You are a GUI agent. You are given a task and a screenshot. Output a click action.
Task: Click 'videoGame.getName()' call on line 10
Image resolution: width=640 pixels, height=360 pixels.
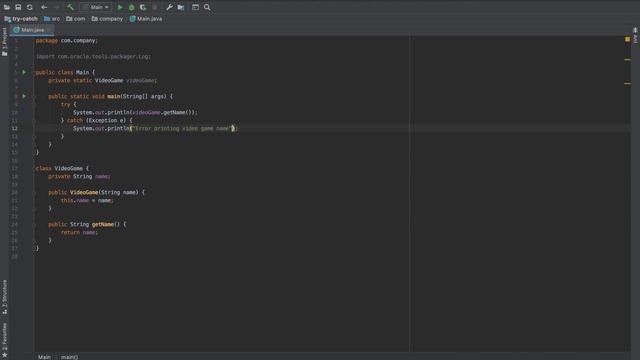162,112
